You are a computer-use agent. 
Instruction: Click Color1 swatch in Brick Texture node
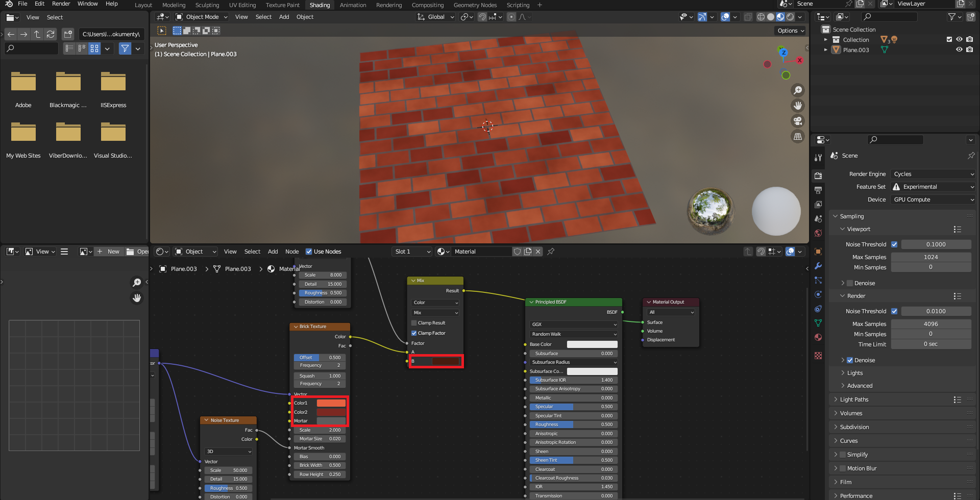coord(331,403)
